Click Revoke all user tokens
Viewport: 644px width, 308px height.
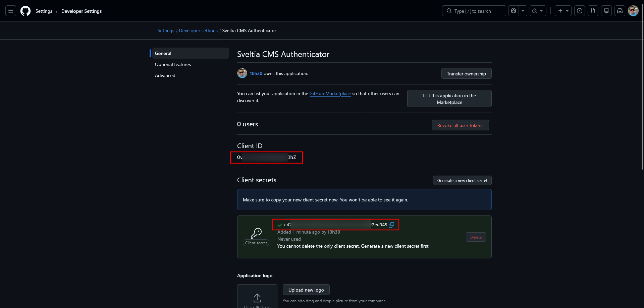pyautogui.click(x=460, y=125)
